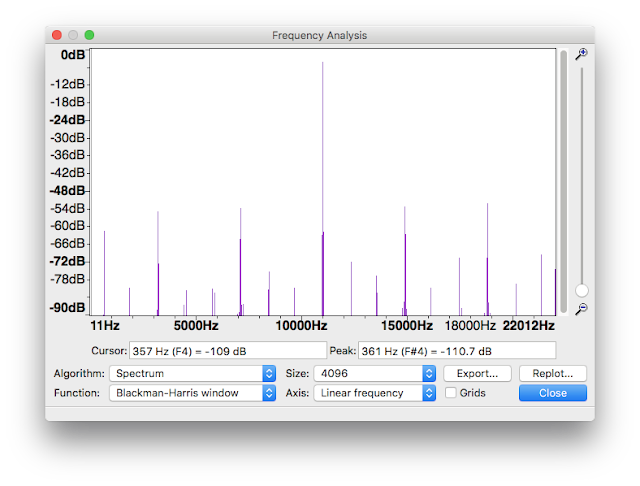This screenshot has height=486, width=640.
Task: Click the vertical scrollbar beside the graph
Action: tap(564, 182)
